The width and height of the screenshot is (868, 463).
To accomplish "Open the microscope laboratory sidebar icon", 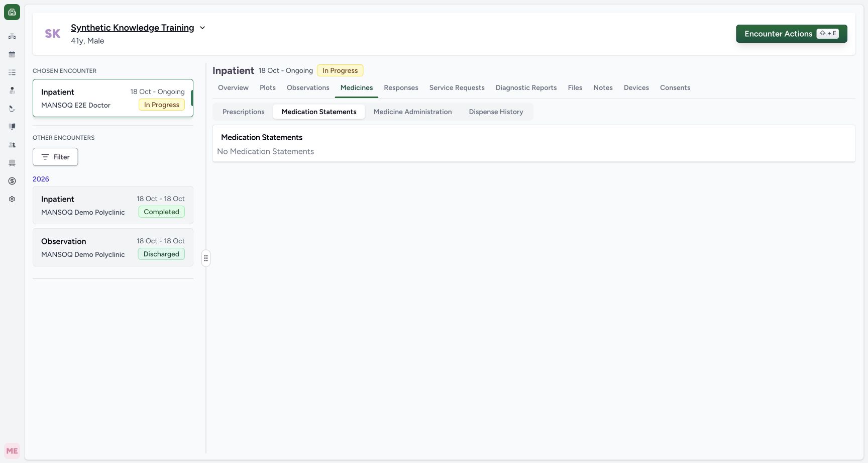I will coord(12,109).
